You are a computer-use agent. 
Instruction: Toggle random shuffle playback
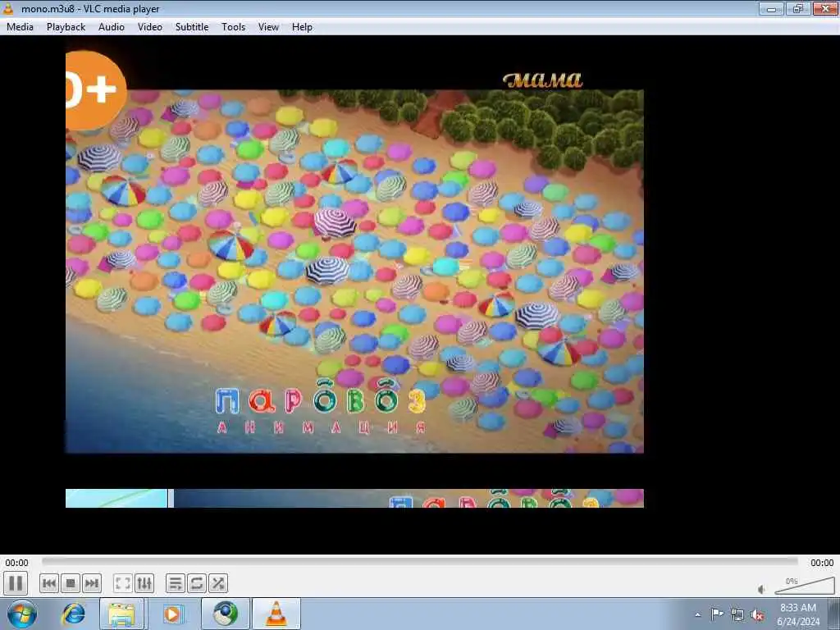coord(218,583)
